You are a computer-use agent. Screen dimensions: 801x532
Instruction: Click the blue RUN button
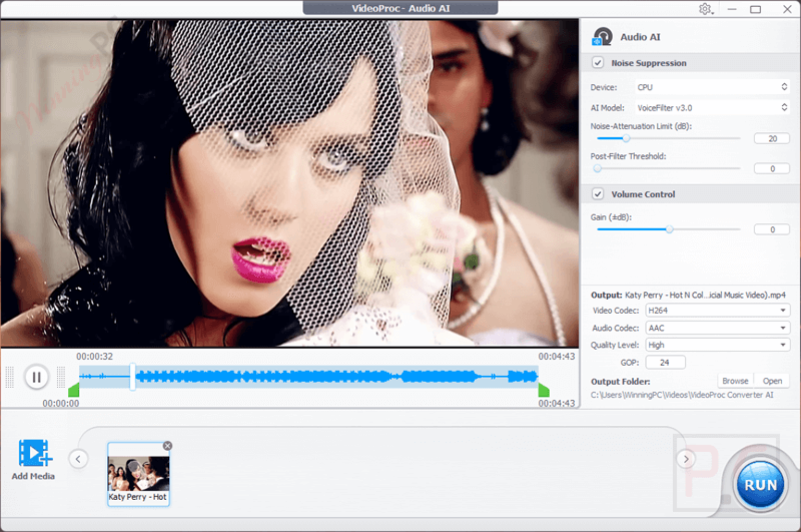click(760, 485)
